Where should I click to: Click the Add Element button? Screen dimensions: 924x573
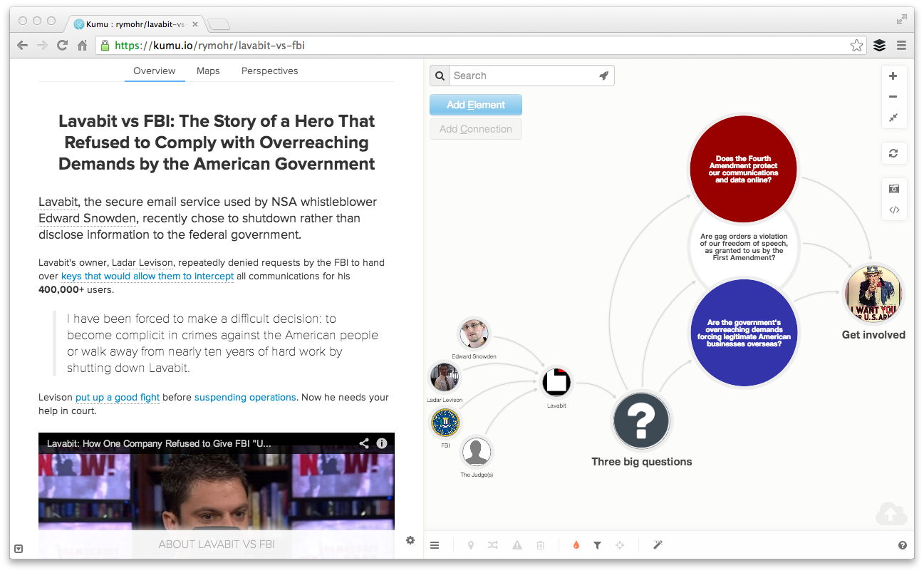pos(476,105)
